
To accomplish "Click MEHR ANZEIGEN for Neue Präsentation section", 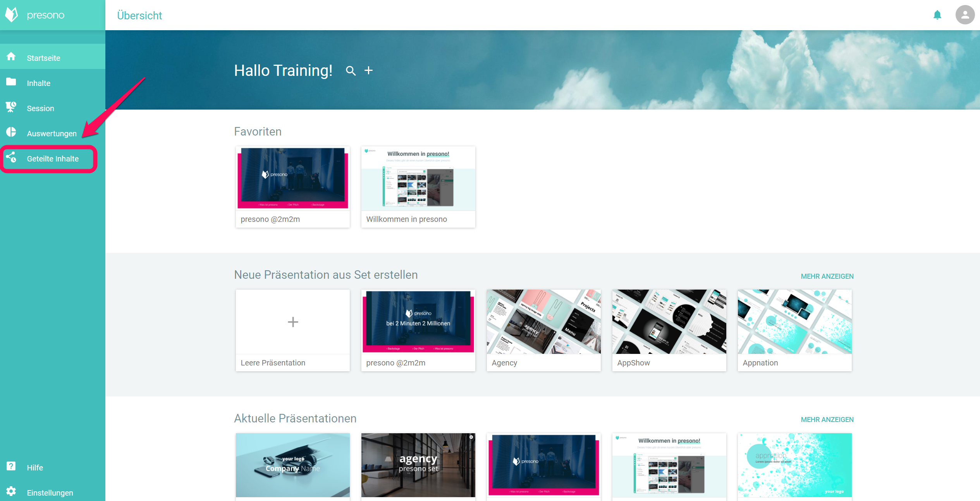I will pos(827,276).
